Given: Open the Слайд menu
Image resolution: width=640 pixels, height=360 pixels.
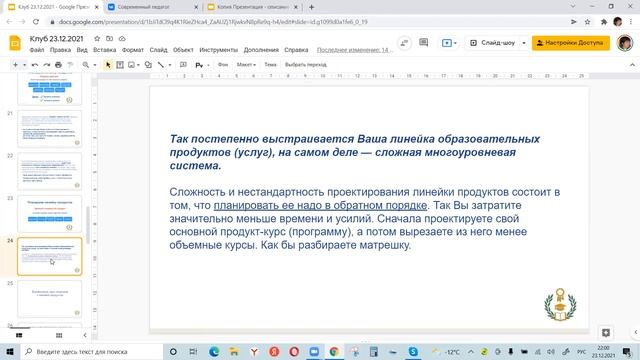Looking at the screenshot, I should tap(158, 50).
